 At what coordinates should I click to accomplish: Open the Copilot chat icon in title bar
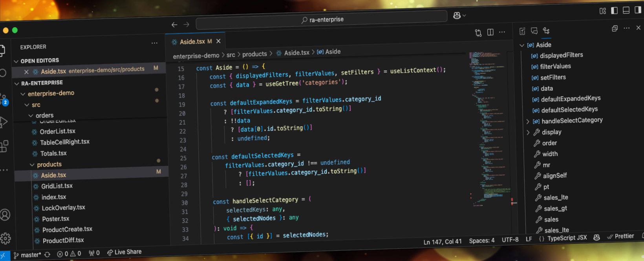[457, 15]
